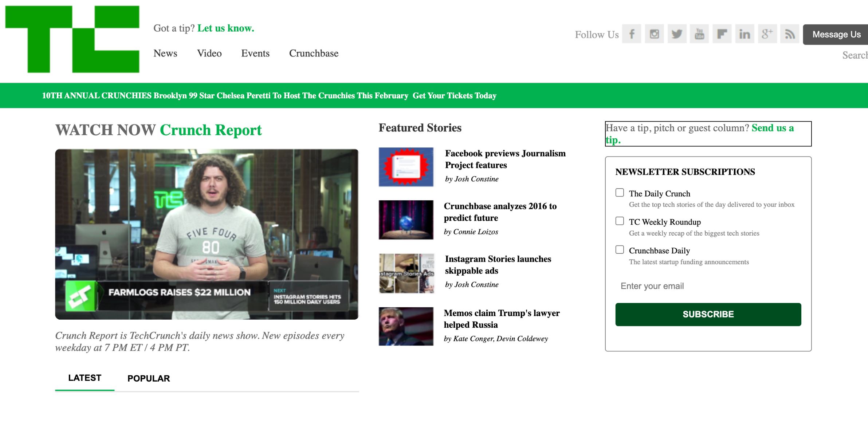Viewport: 868px width, 434px height.
Task: Click the 'NEWSLETTER SUBSCRIPTIONS' heading
Action: 685,172
